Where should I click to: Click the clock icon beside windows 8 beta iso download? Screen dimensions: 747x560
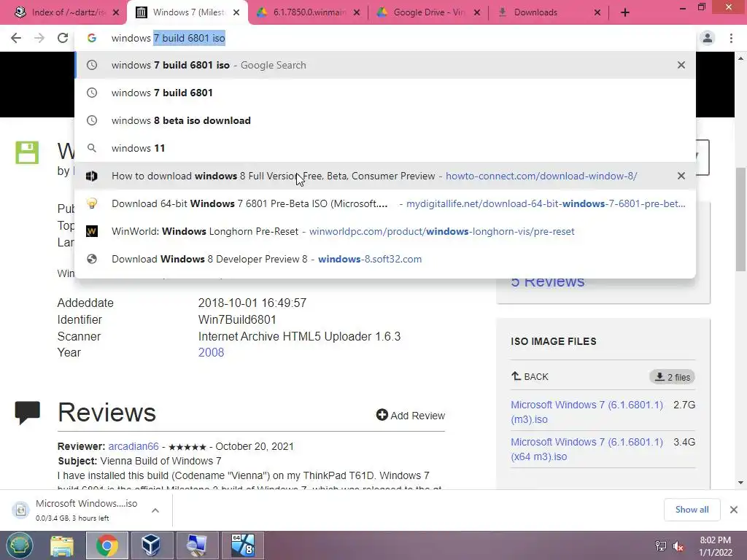pyautogui.click(x=92, y=120)
